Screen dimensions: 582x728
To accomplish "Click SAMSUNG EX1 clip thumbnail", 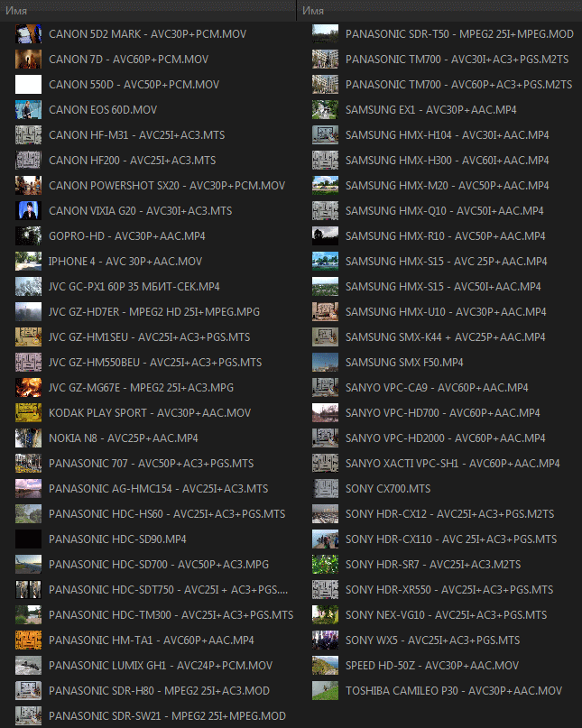I will (x=325, y=110).
